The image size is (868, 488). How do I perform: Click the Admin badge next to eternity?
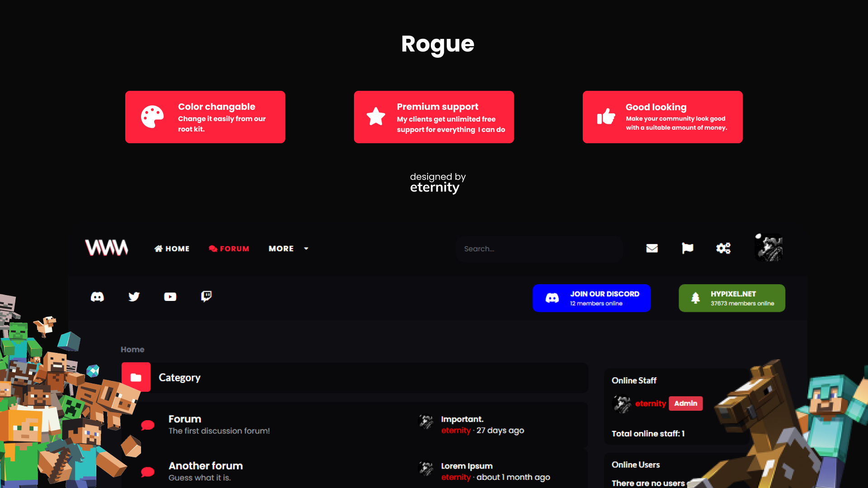click(x=685, y=404)
